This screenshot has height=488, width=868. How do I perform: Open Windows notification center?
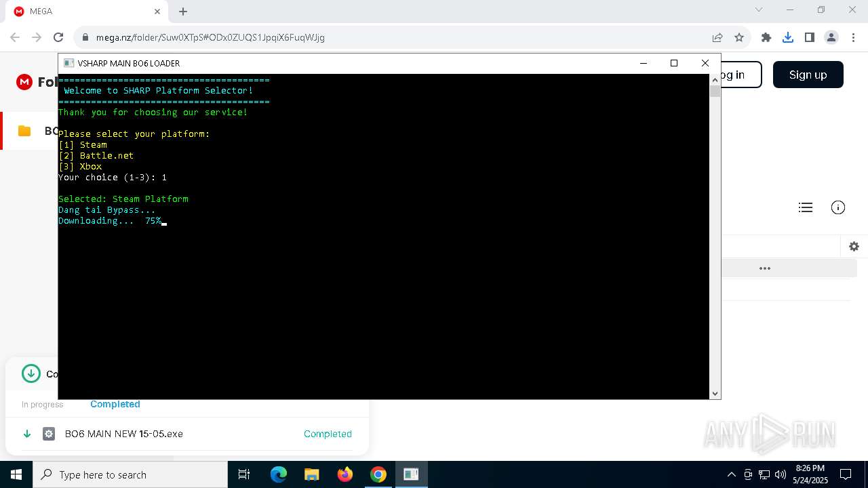[846, 474]
